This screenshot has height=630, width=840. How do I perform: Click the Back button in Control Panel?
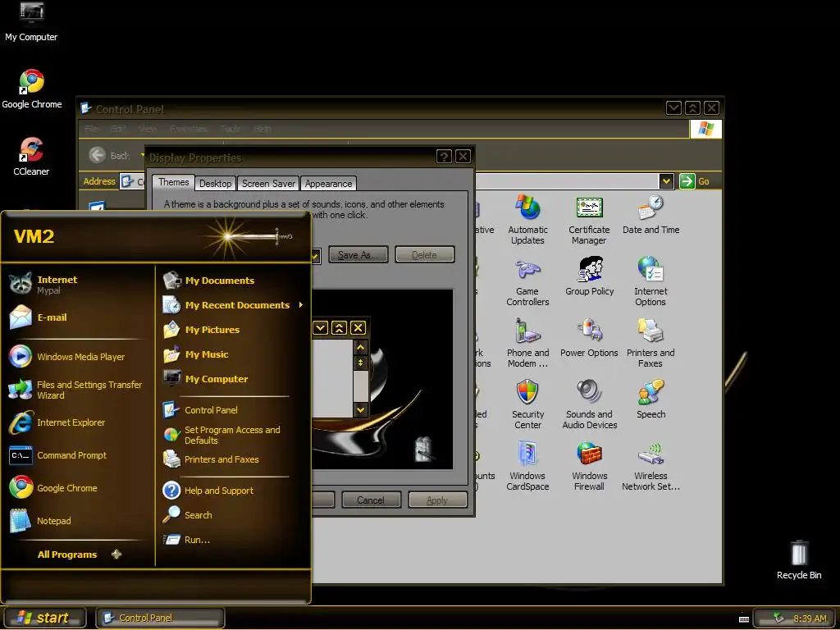pyautogui.click(x=111, y=155)
